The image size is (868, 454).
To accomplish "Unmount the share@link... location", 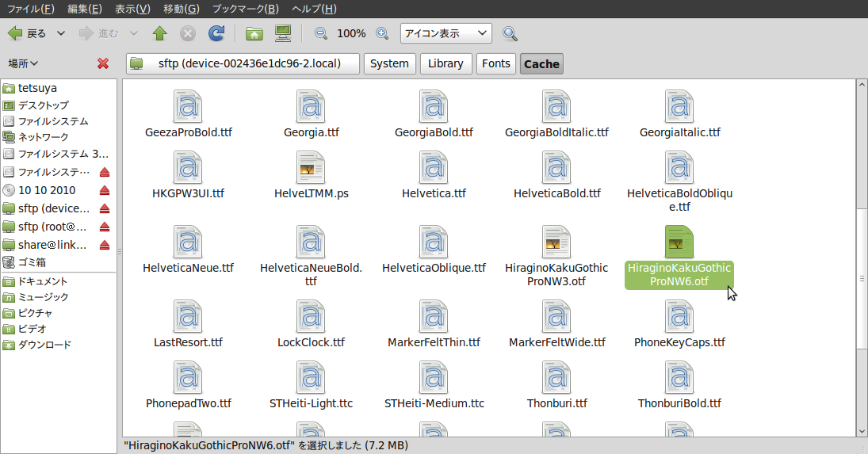I will tap(105, 245).
